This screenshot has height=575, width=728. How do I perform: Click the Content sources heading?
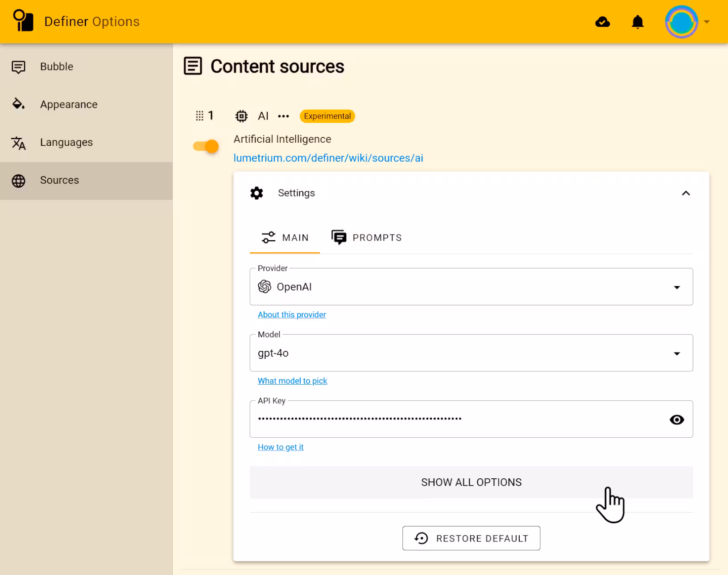pyautogui.click(x=277, y=66)
